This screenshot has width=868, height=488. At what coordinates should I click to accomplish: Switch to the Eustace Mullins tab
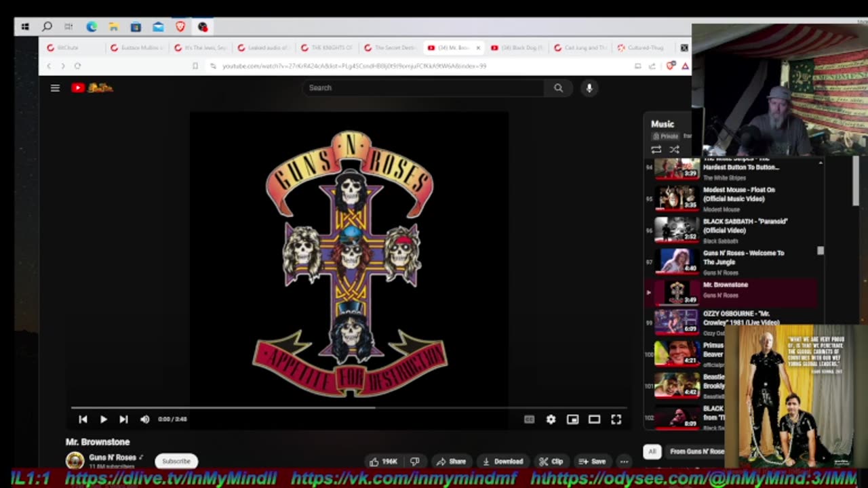137,48
